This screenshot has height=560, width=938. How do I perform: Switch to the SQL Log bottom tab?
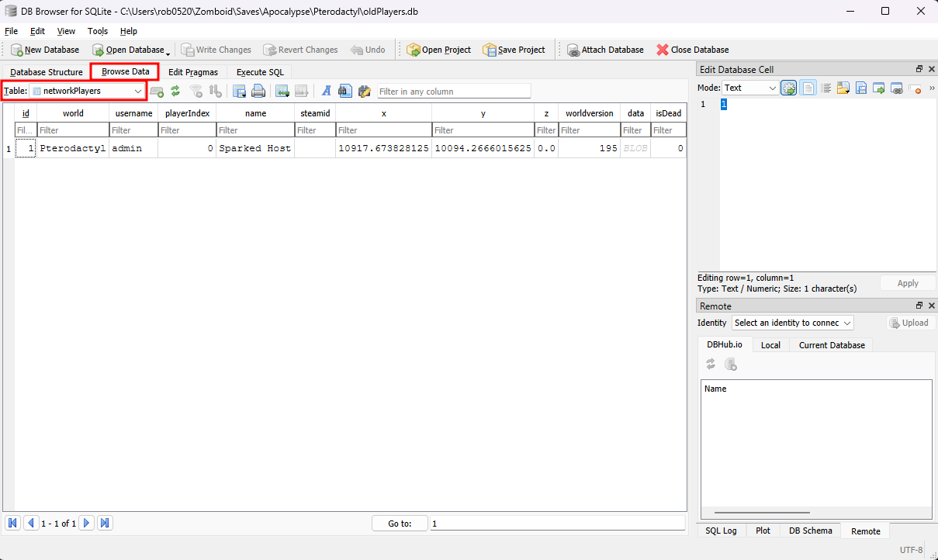tap(721, 531)
